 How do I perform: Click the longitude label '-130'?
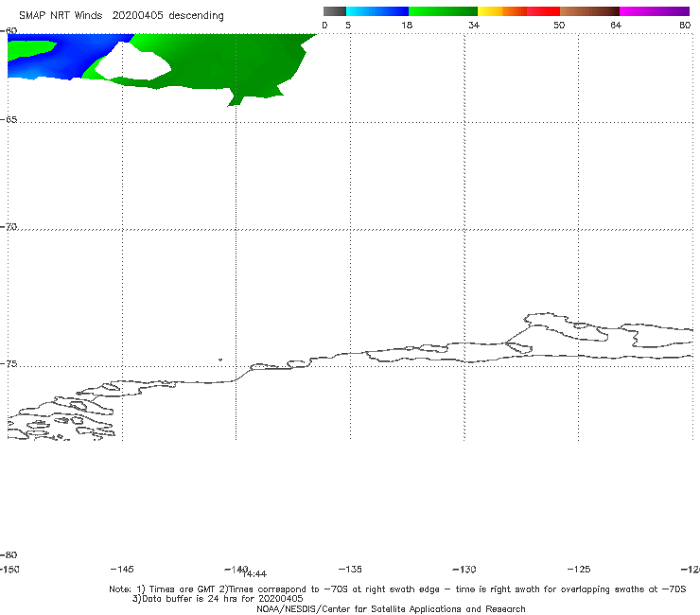point(464,570)
